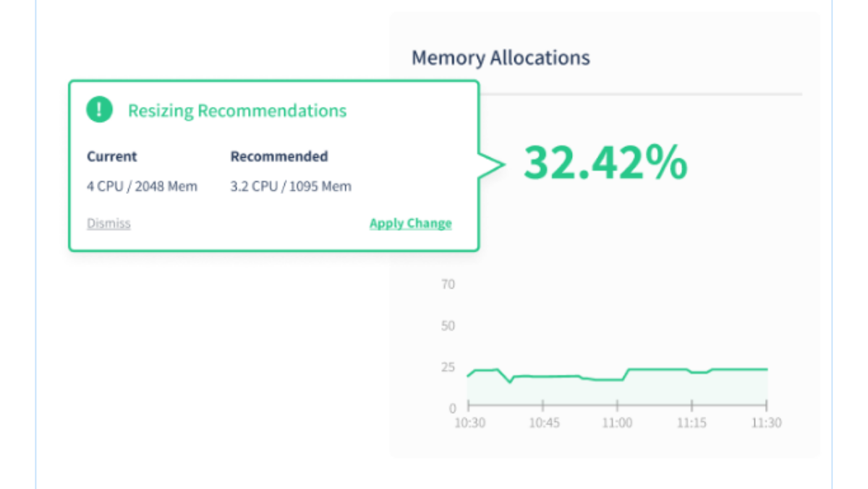Screen dimensions: 868x489
Task: Click the recommended 3.2 CPU / 1095 Mem value
Action: pyautogui.click(x=291, y=187)
